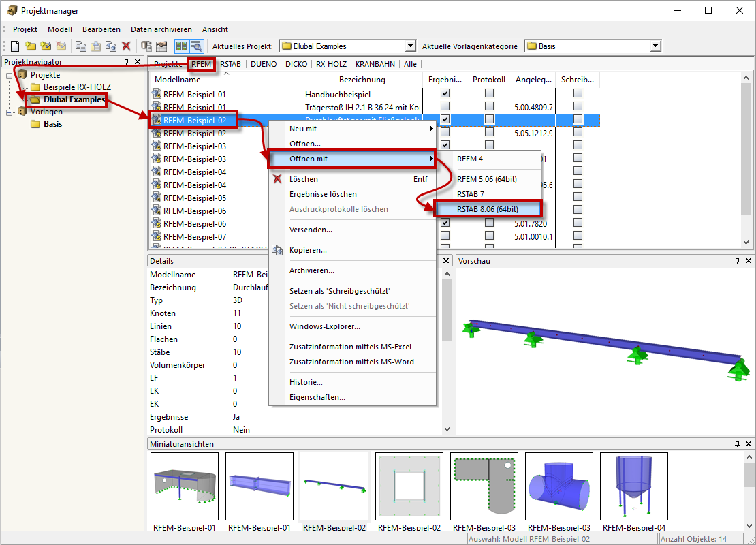The width and height of the screenshot is (756, 545).
Task: Collapse the Vorlagen tree node
Action: click(9, 112)
